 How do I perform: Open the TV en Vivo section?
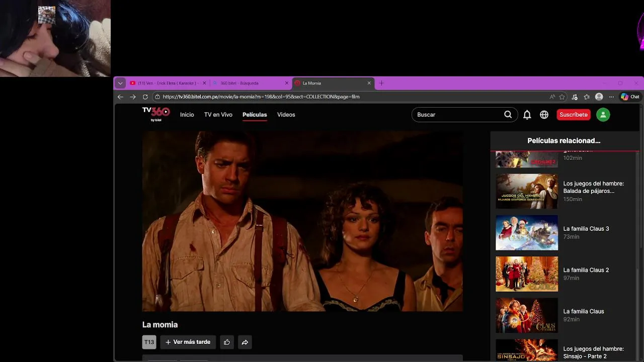coord(218,115)
